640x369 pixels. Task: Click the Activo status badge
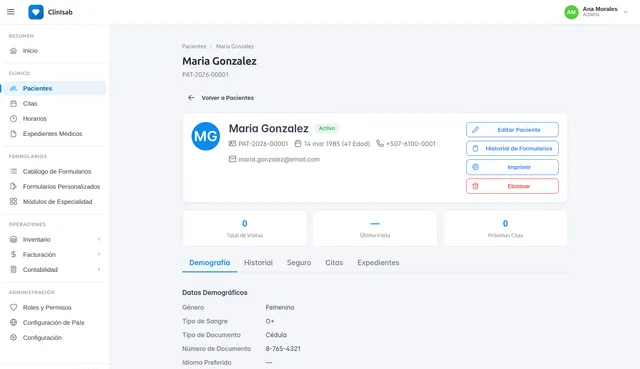[x=327, y=128]
